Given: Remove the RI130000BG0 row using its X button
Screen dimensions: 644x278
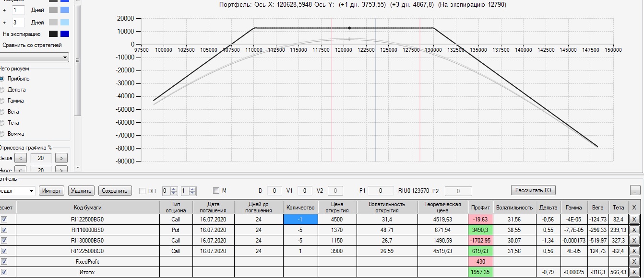Looking at the screenshot, I should tap(634, 240).
